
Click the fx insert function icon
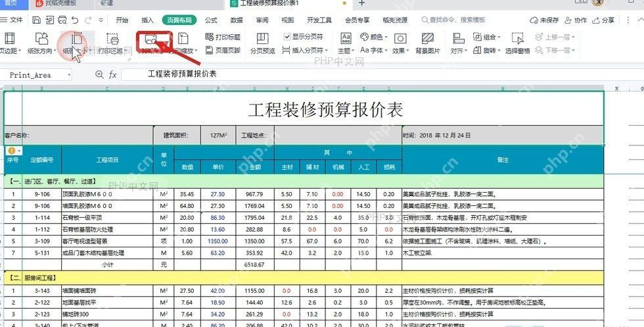pyautogui.click(x=112, y=75)
